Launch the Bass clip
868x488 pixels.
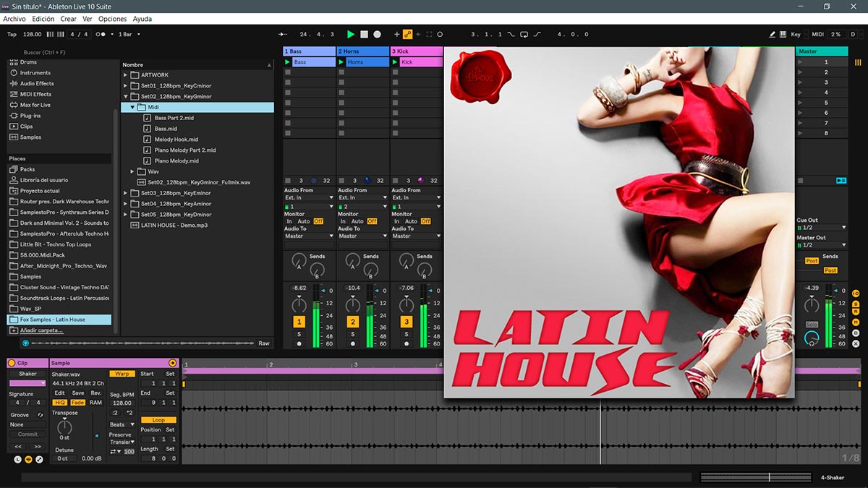pyautogui.click(x=287, y=62)
